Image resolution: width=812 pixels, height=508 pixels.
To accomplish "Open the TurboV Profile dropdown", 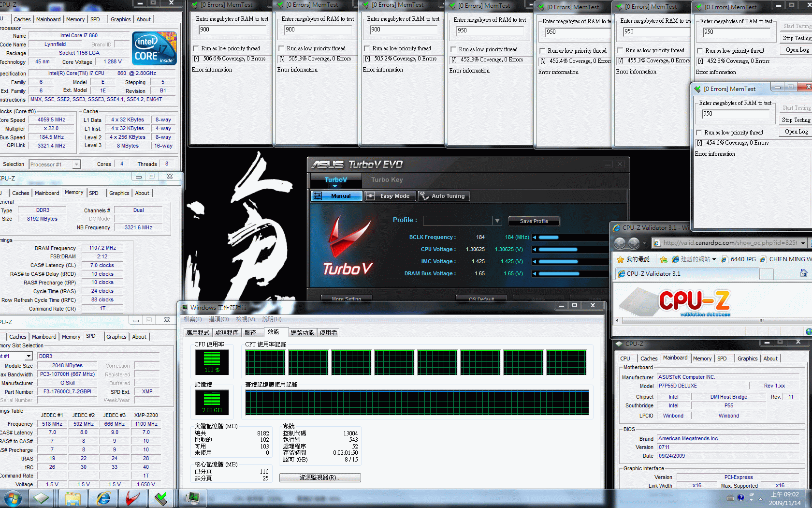I will pos(497,221).
